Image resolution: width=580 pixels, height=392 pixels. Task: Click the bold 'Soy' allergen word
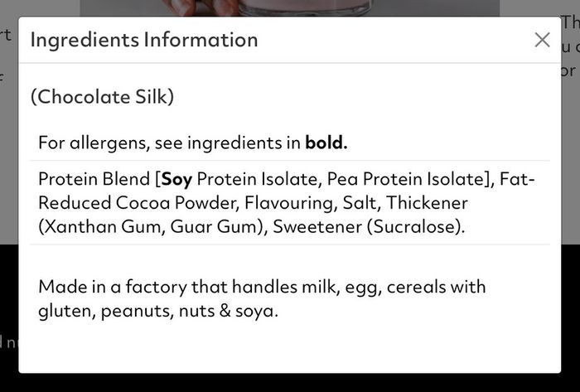tap(176, 179)
